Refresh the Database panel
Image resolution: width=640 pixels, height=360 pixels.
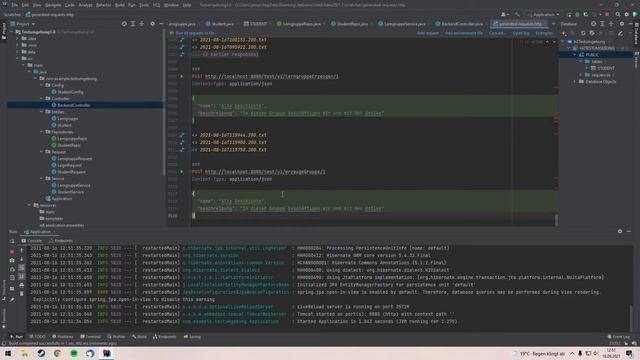click(x=583, y=33)
